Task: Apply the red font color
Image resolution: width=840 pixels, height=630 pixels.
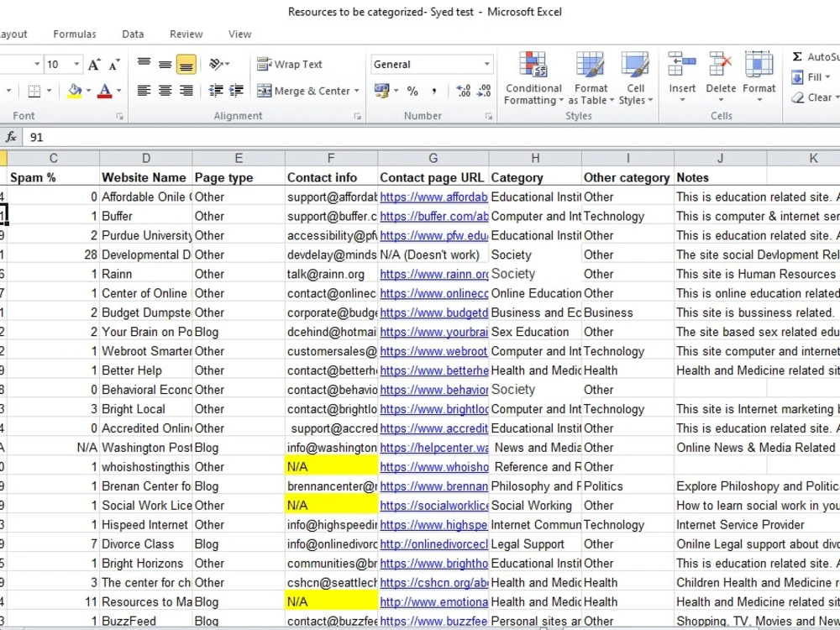Action: (x=105, y=91)
